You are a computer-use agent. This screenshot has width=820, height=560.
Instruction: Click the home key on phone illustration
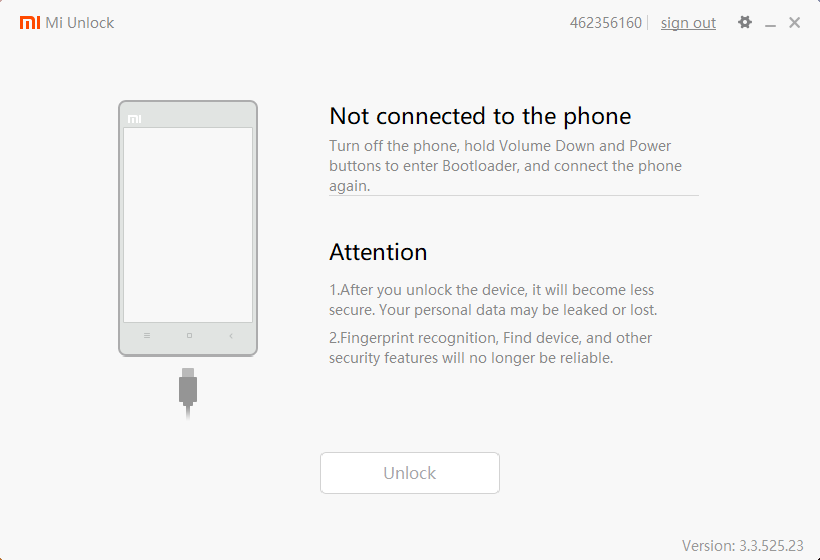[189, 336]
